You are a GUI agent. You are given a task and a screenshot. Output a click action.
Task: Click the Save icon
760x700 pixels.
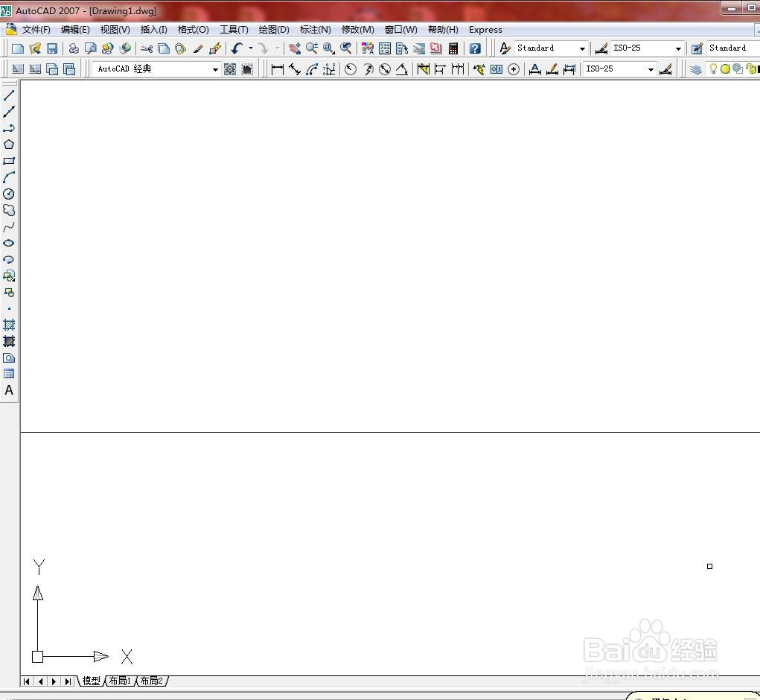tap(52, 48)
